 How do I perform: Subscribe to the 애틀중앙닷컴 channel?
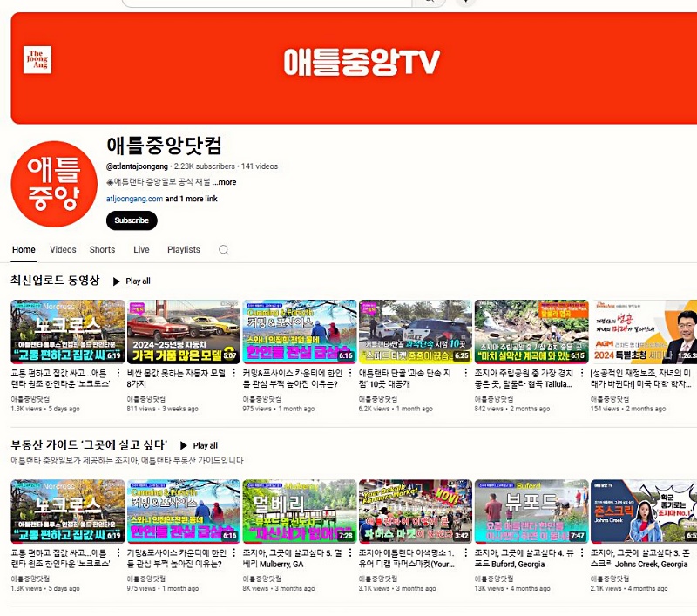(132, 220)
